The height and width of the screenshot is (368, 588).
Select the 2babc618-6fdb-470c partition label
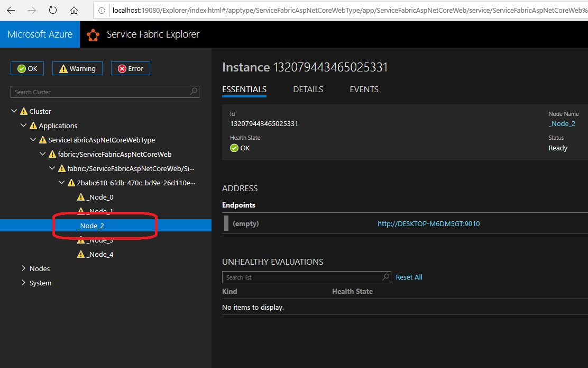pyautogui.click(x=136, y=183)
